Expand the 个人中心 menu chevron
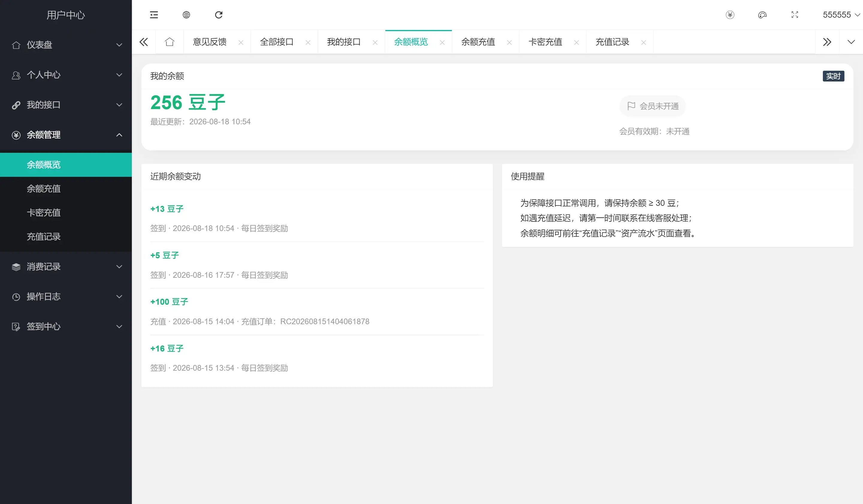 coord(119,75)
